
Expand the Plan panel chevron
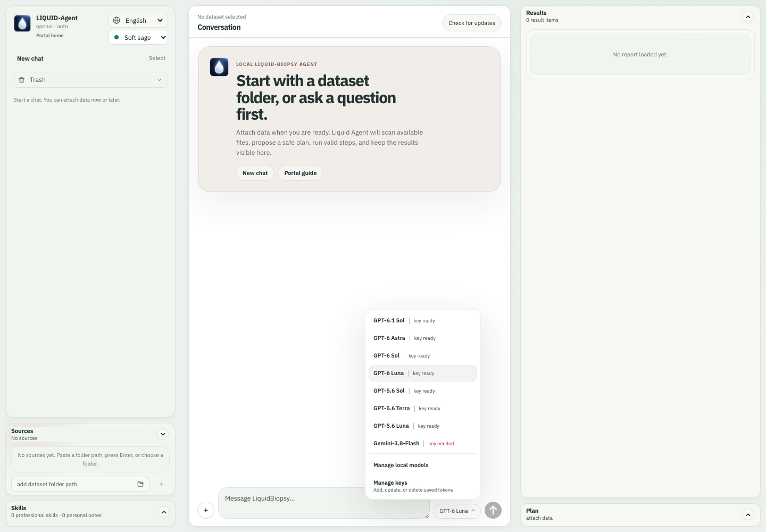coord(748,514)
